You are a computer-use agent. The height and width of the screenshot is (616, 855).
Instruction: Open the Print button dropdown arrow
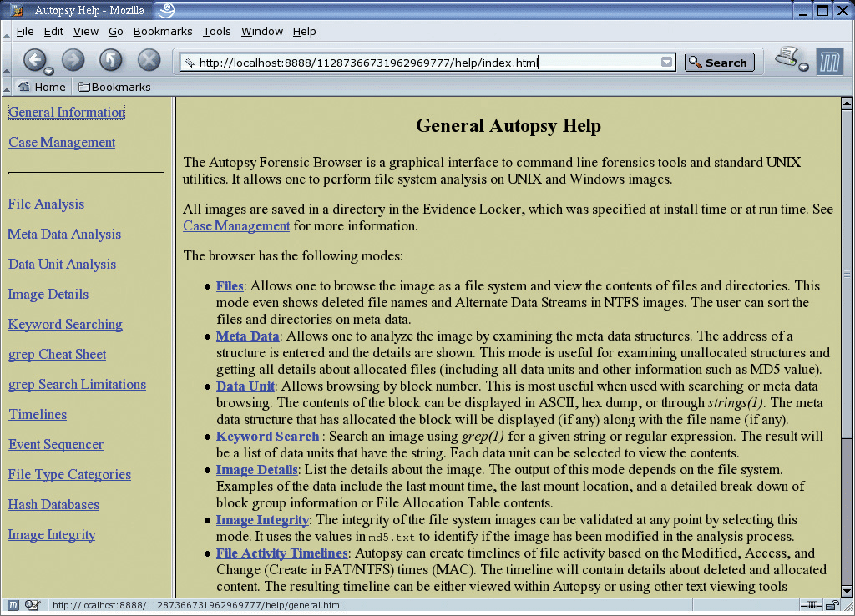coord(803,67)
